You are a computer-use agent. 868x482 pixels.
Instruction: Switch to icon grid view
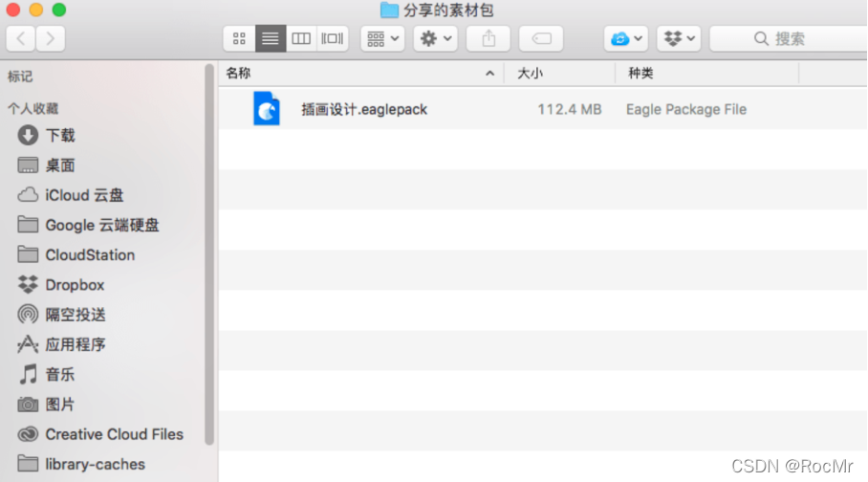239,39
